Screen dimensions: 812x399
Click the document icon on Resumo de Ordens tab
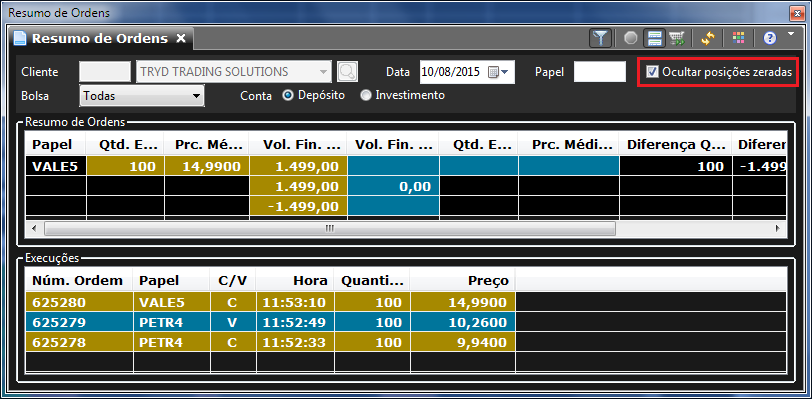pyautogui.click(x=20, y=38)
